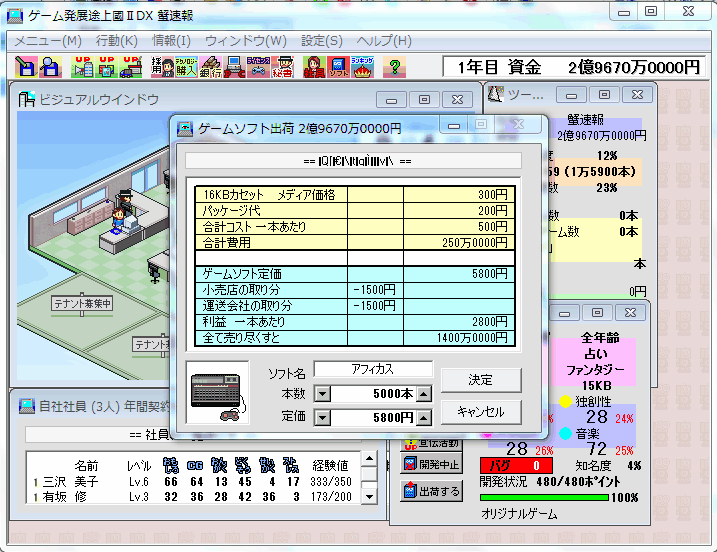Image resolution: width=717 pixels, height=552 pixels.
Task: Increase 本数 with the up arrow
Action: click(x=424, y=394)
